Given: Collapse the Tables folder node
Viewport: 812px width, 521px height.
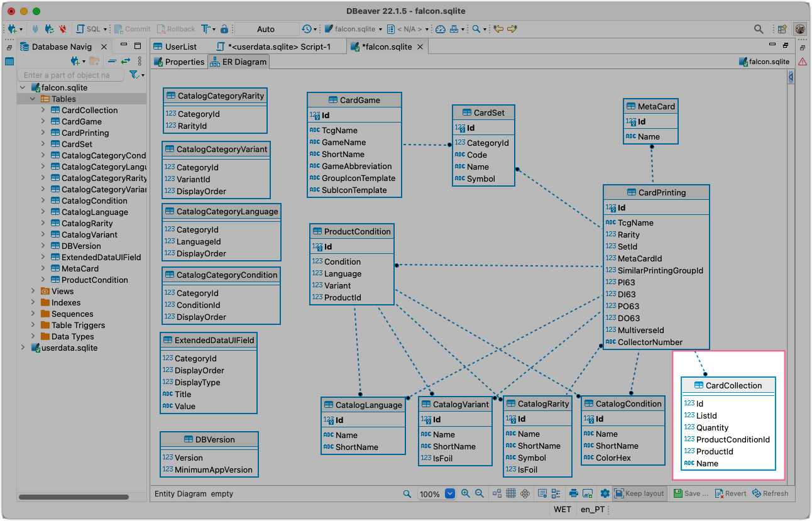Looking at the screenshot, I should click(x=33, y=99).
